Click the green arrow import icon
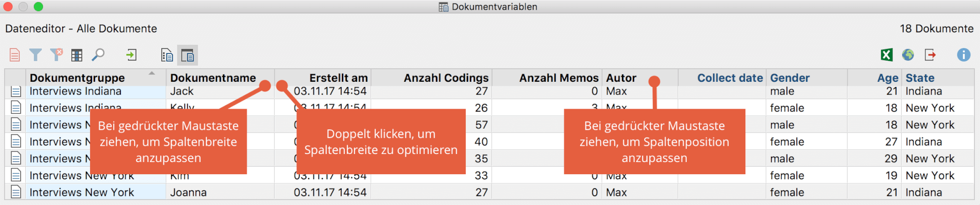This screenshot has height=205, width=980. pos(131,55)
